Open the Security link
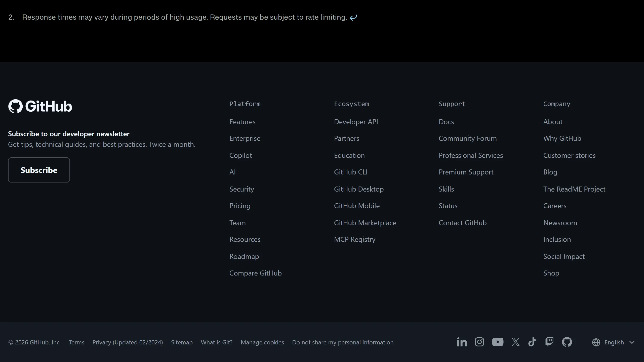 (242, 189)
